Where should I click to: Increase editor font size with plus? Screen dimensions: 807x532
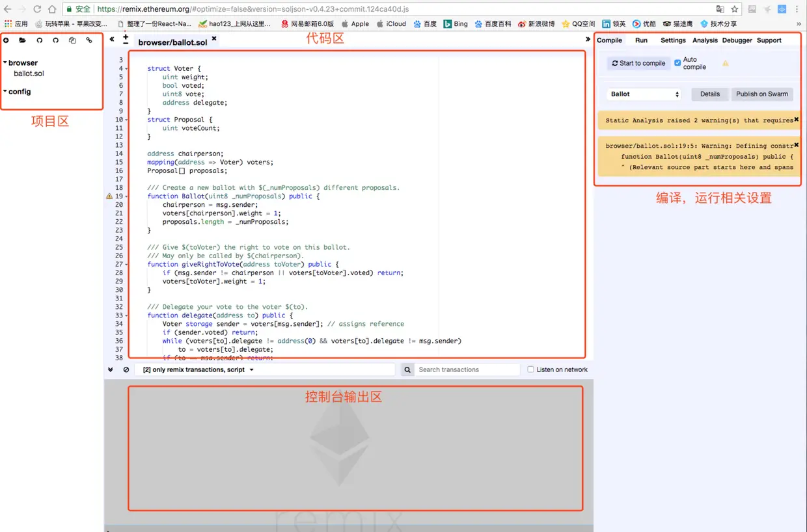pyautogui.click(x=126, y=36)
